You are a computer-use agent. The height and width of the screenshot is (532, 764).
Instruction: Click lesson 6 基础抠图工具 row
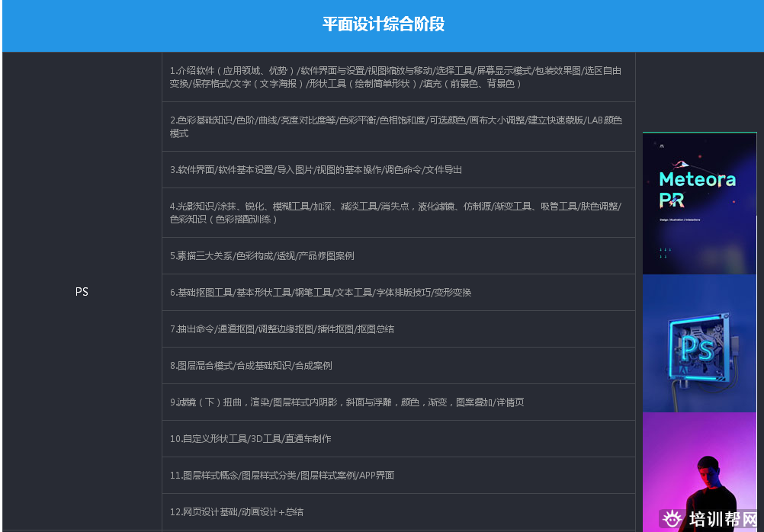click(x=396, y=292)
